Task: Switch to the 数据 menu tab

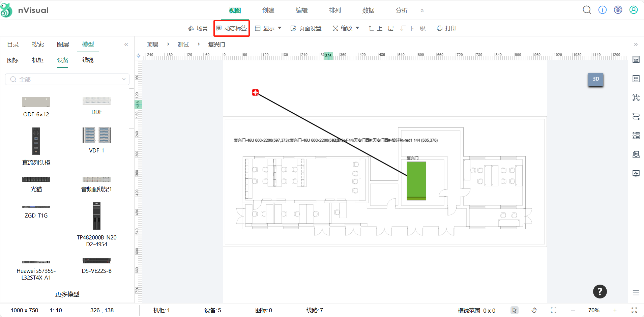Action: coord(368,10)
